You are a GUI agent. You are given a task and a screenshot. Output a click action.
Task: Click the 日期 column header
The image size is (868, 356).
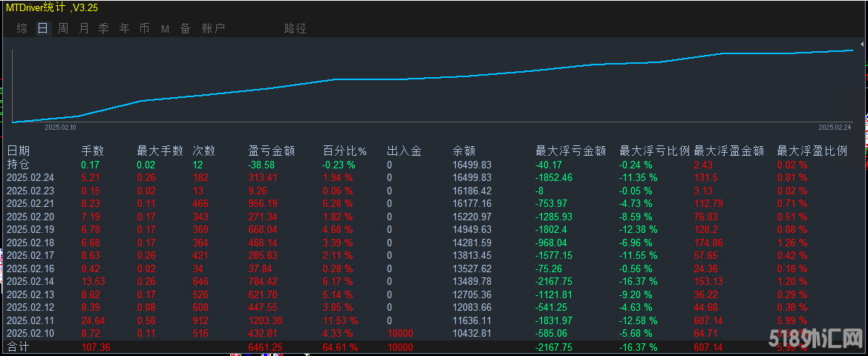tap(19, 151)
